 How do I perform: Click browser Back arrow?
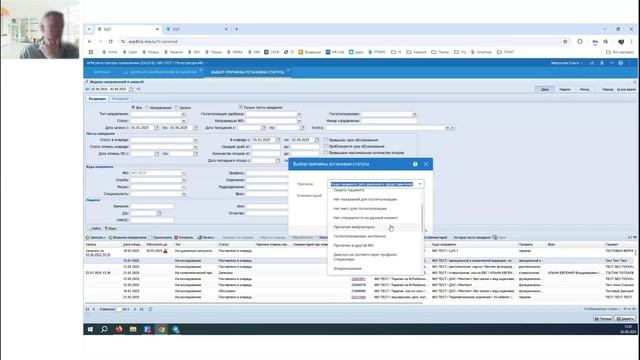90,42
